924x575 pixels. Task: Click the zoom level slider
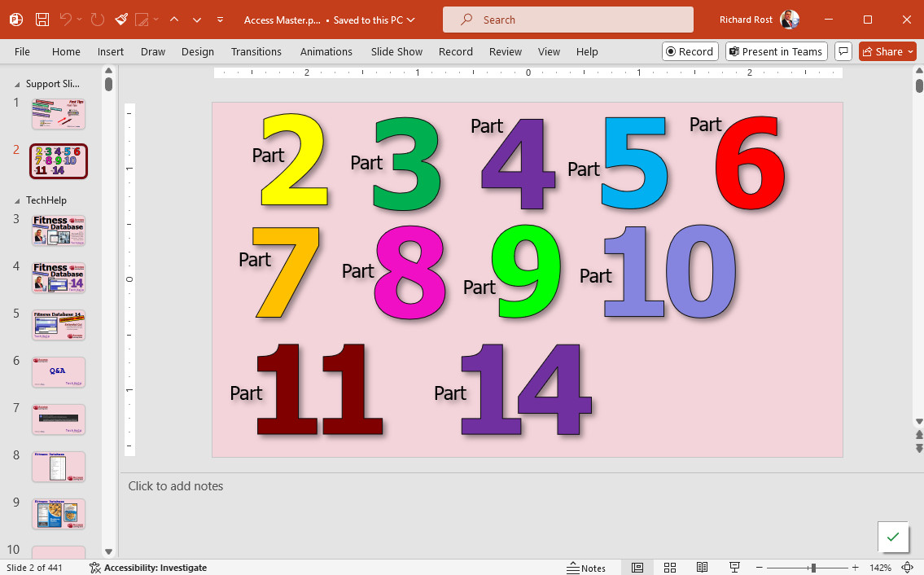pos(812,568)
